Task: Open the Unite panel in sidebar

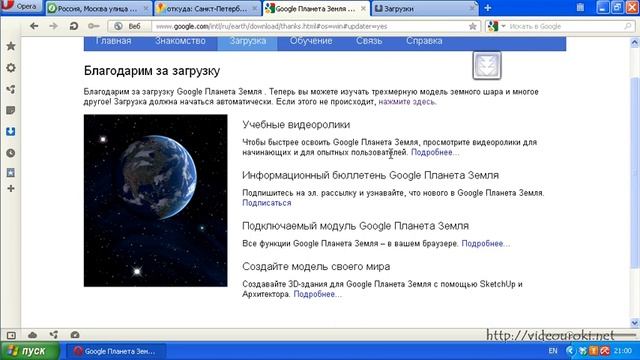Action: tap(11, 89)
